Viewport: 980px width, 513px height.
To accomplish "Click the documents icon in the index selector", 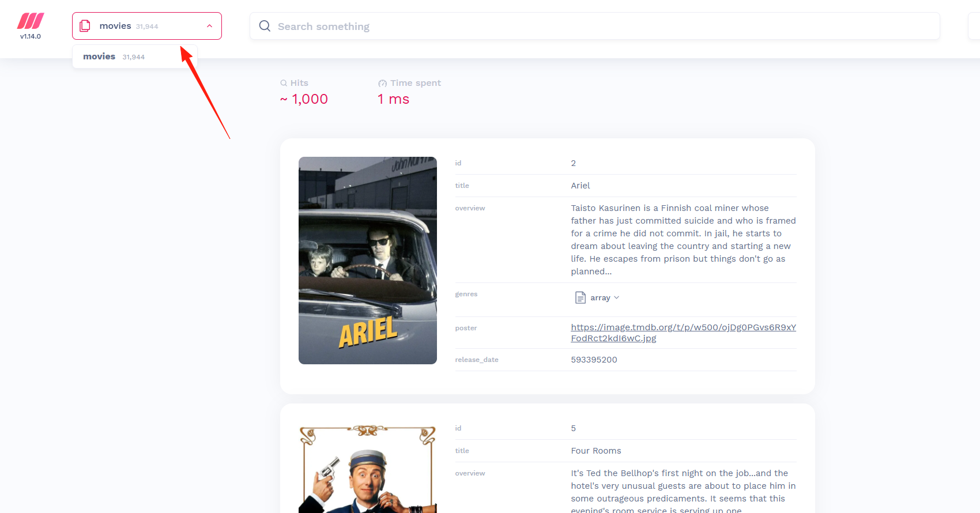I will coord(85,26).
